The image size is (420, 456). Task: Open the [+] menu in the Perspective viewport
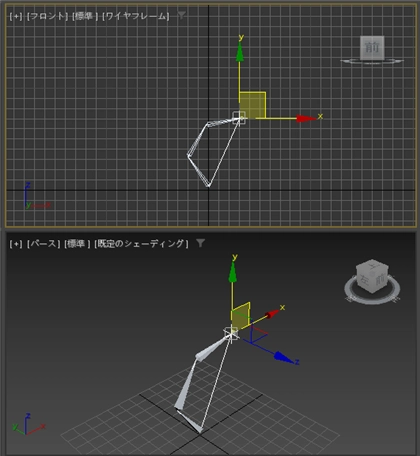(16, 244)
